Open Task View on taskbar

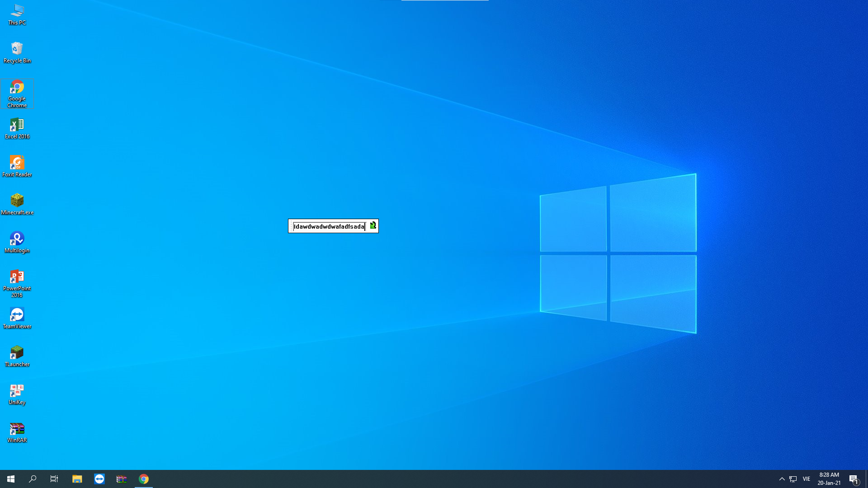pos(55,479)
